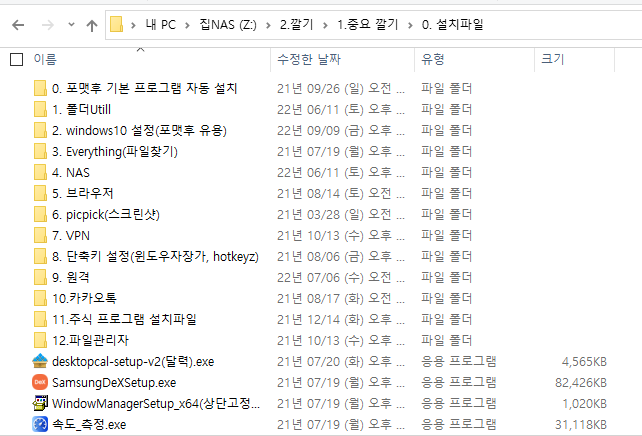The image size is (642, 436).
Task: Select 0. 포맷후 기본 프로그램 자동 설치 name
Action: (x=145, y=88)
